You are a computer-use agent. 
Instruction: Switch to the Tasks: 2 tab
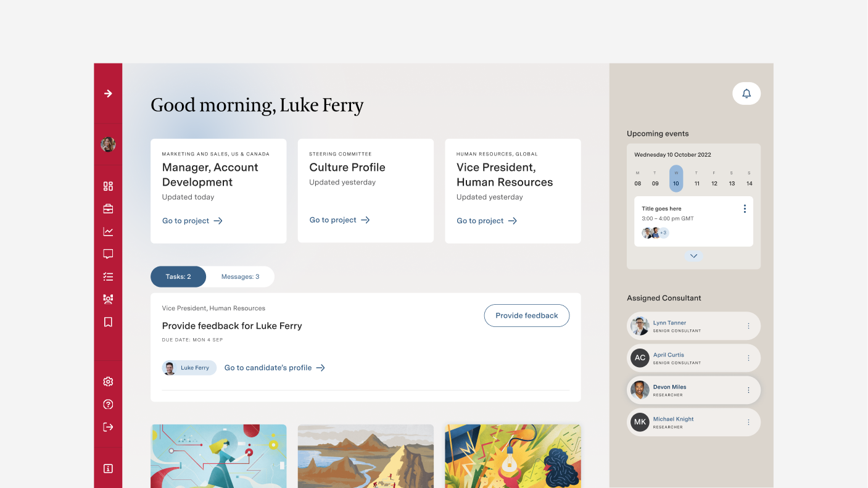pyautogui.click(x=178, y=276)
